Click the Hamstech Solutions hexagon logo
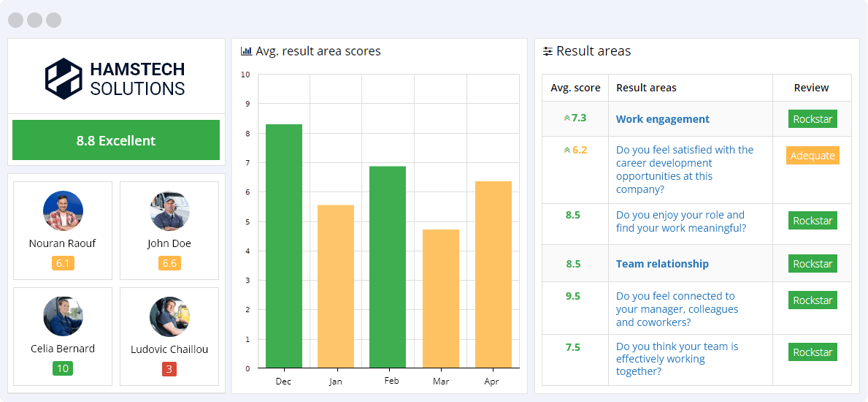The image size is (868, 402). (x=63, y=79)
